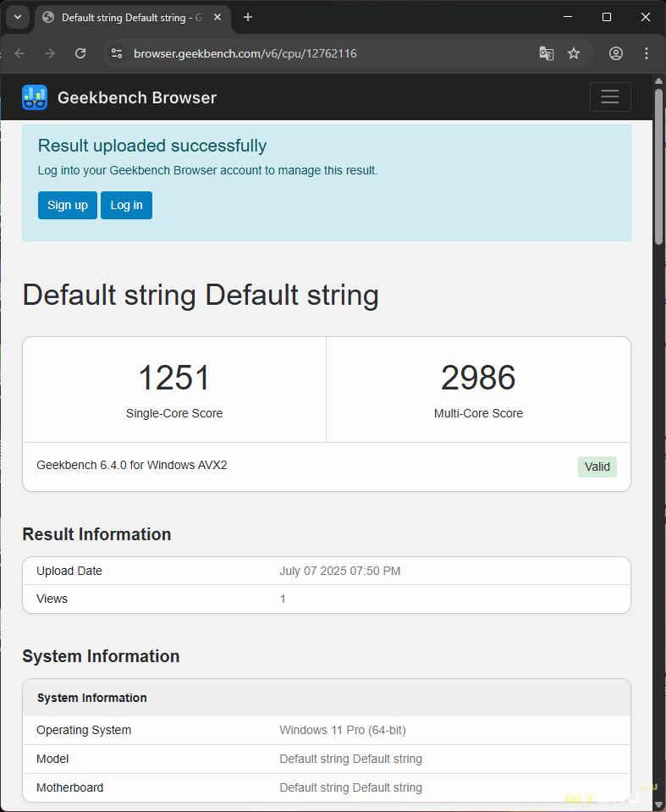The image size is (666, 812).
Task: Click the Geekbench Browser title link
Action: click(x=137, y=97)
